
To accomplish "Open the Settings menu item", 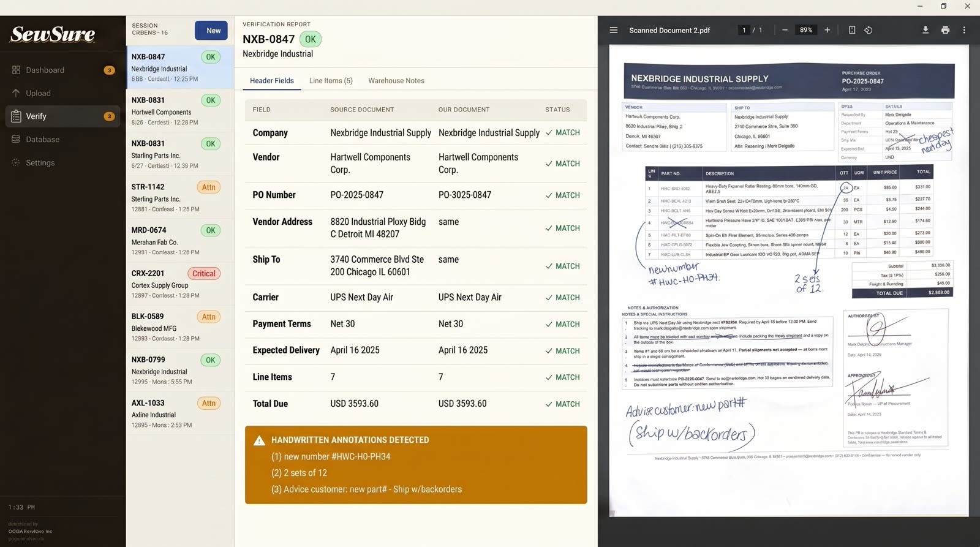I will point(62,162).
